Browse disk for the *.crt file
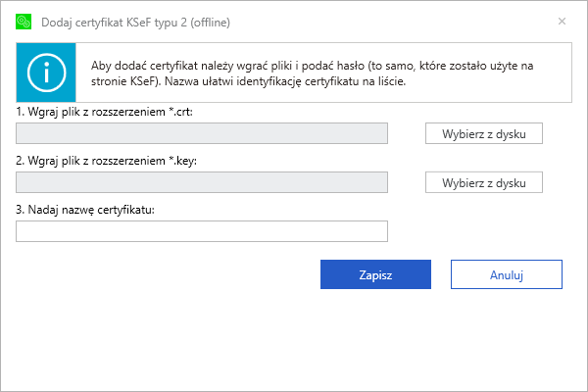 click(484, 133)
